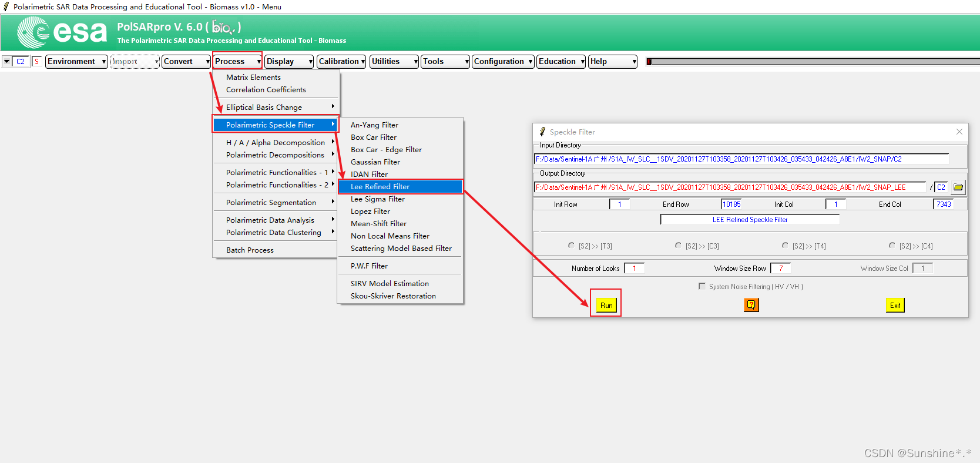
Task: Click the ESA logo in the banner
Action: pos(62,32)
